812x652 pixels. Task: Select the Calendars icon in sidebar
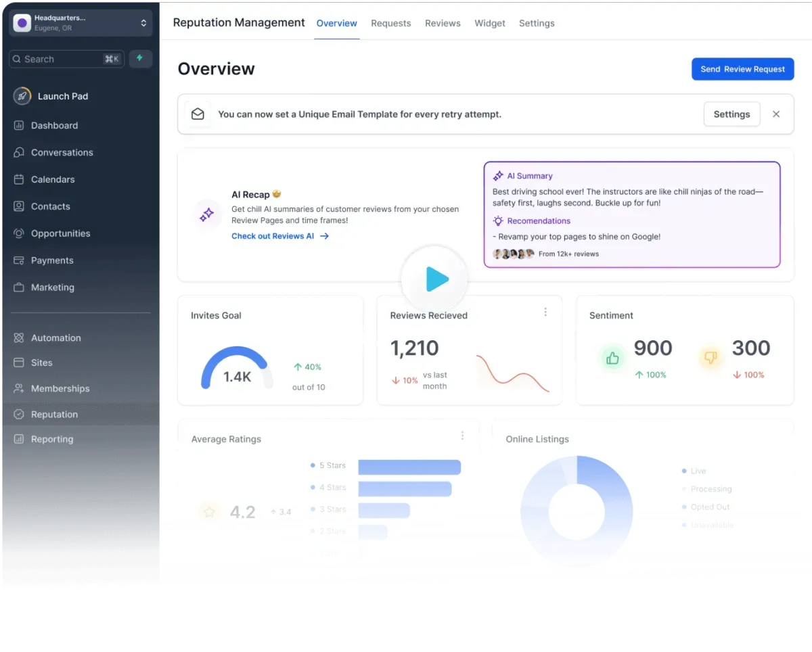point(19,179)
